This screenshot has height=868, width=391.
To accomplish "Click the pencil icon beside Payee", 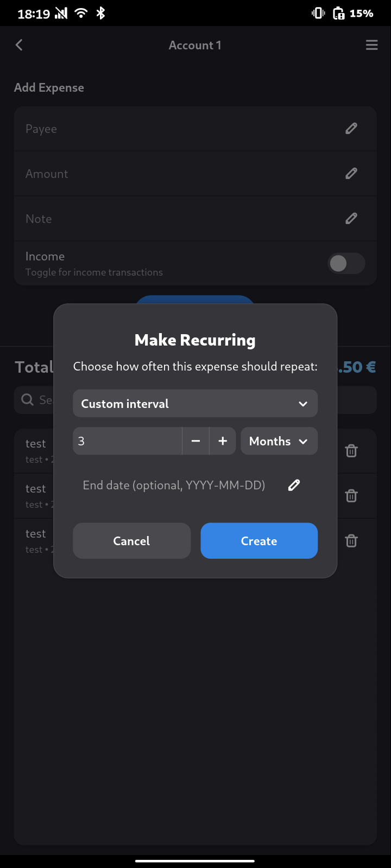I will 351,129.
